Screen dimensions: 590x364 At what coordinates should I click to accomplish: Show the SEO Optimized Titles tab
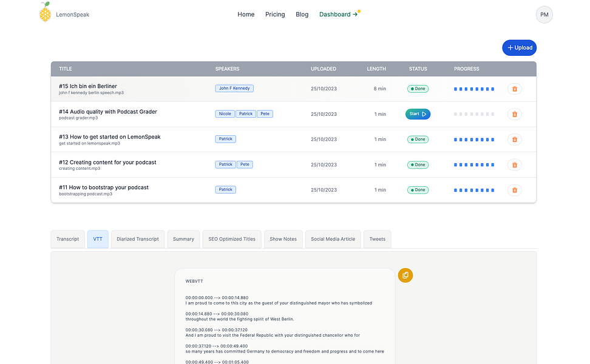(x=232, y=239)
